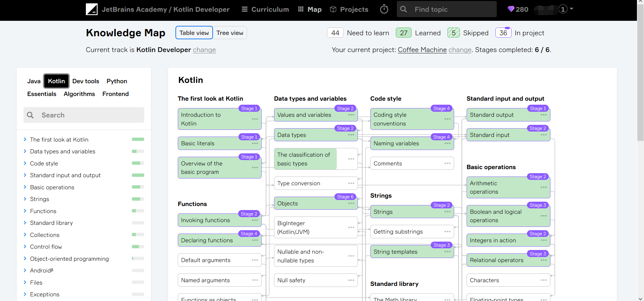Expand The first look at Kotlin section
Image resolution: width=644 pixels, height=301 pixels.
(x=25, y=139)
